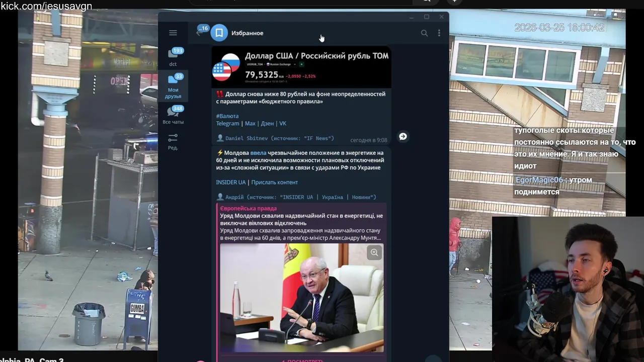Select the Мои друзья chat folder
The width and height of the screenshot is (644, 362).
[x=173, y=86]
